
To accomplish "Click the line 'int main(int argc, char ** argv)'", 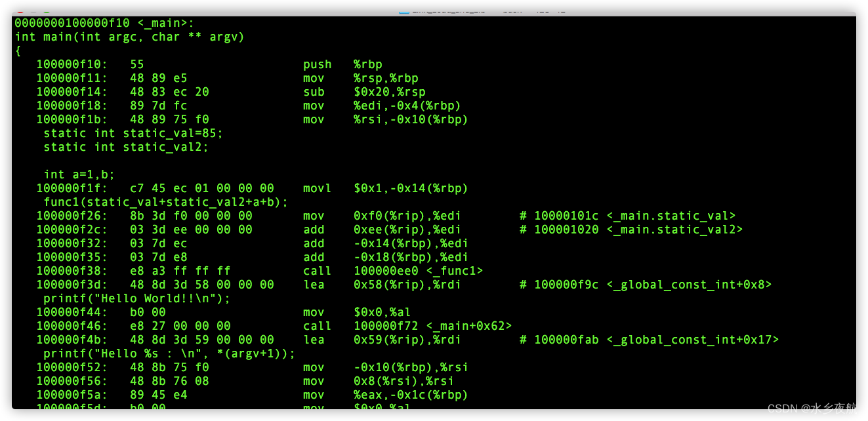I will click(x=129, y=37).
